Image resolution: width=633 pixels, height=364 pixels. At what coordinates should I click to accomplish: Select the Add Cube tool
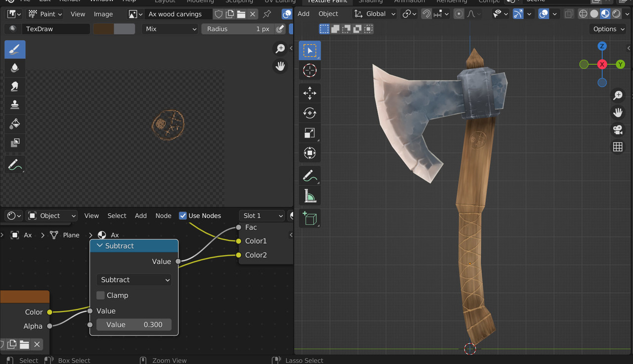tap(310, 218)
